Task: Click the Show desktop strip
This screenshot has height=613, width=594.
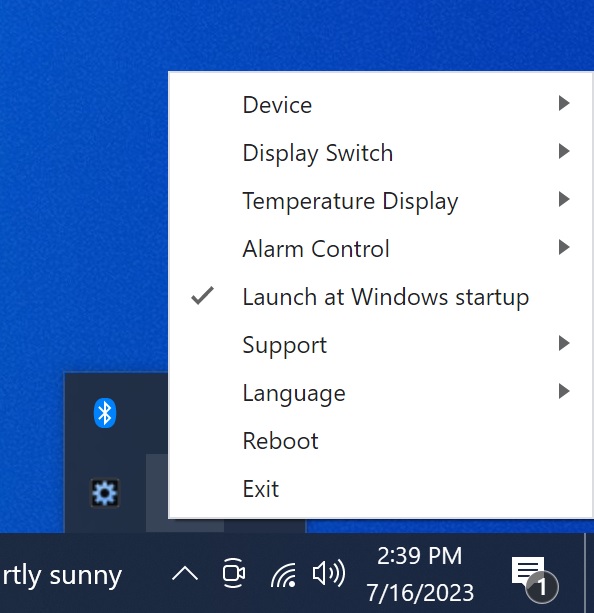Action: click(x=589, y=573)
